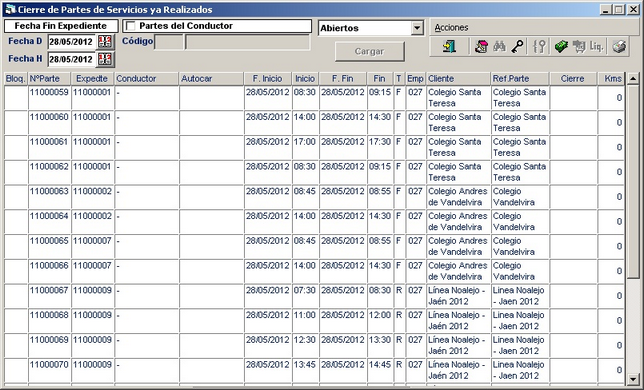Select the row with part number 11000068
The width and height of the screenshot is (644, 390).
[x=314, y=321]
